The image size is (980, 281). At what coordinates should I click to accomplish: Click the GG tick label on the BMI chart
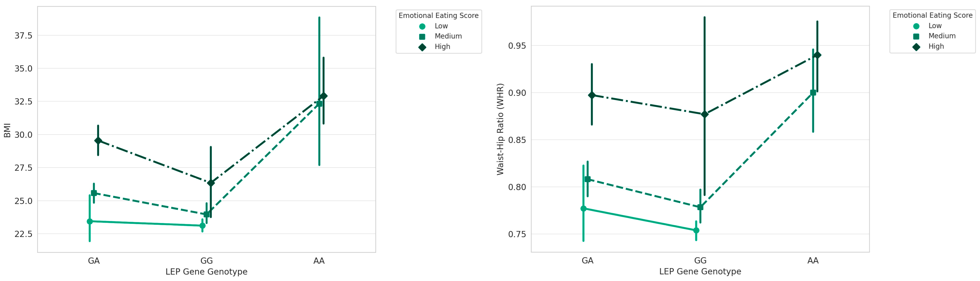[x=207, y=261]
